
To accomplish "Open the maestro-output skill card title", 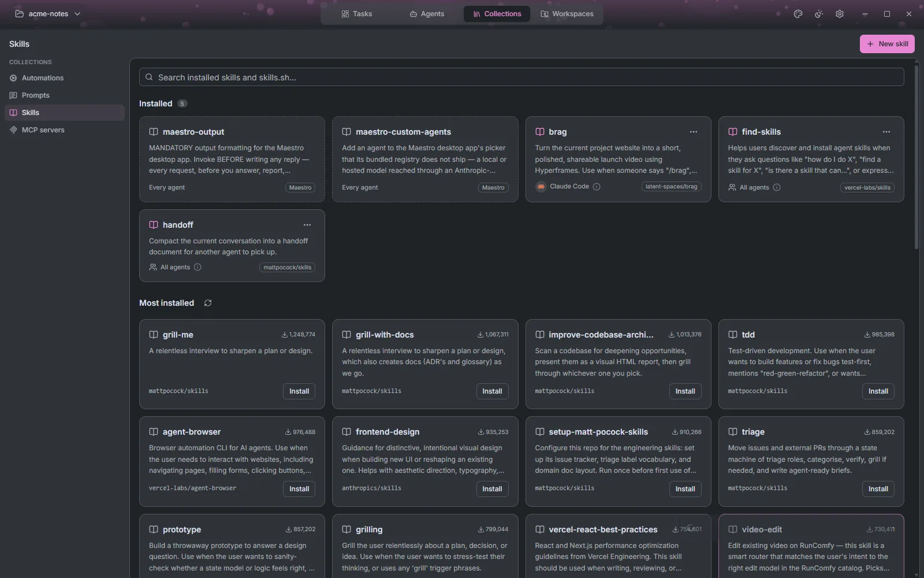I will click(193, 132).
